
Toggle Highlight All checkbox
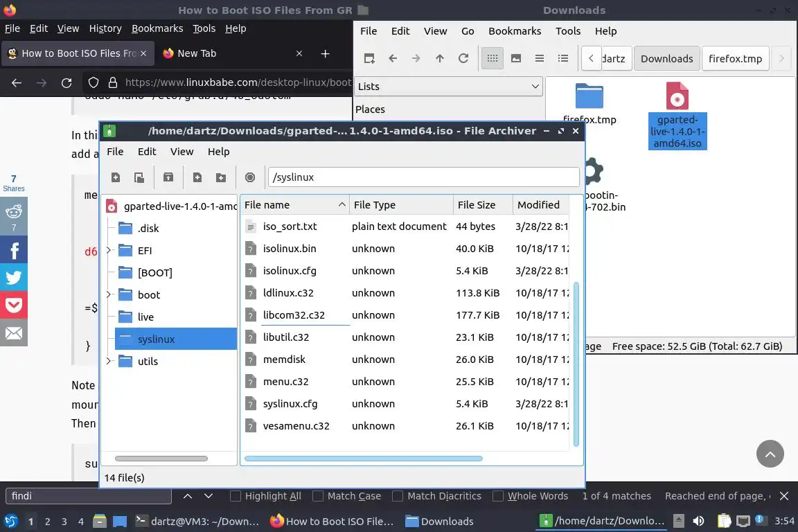235,496
